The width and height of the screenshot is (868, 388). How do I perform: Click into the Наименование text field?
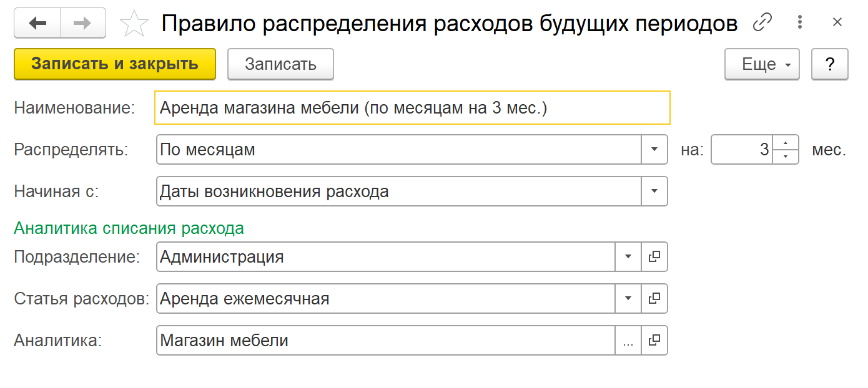click(412, 108)
